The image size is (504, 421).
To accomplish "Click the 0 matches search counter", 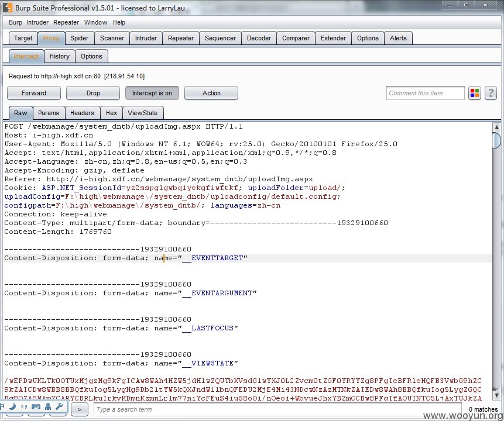I will click(483, 409).
